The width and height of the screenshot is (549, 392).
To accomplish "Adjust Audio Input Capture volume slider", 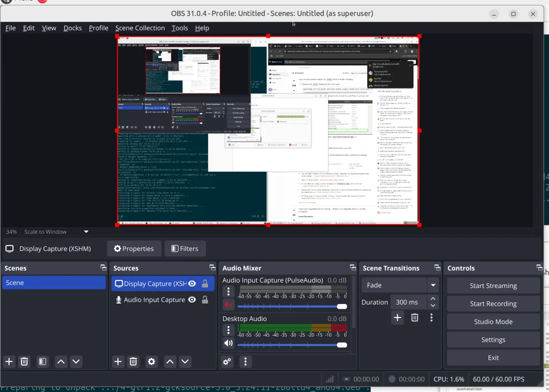I will pos(292,307).
